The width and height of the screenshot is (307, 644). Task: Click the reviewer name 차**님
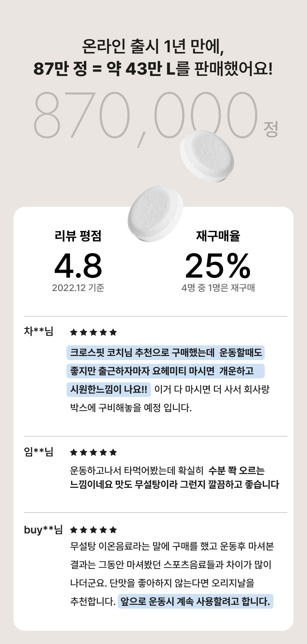(x=39, y=331)
